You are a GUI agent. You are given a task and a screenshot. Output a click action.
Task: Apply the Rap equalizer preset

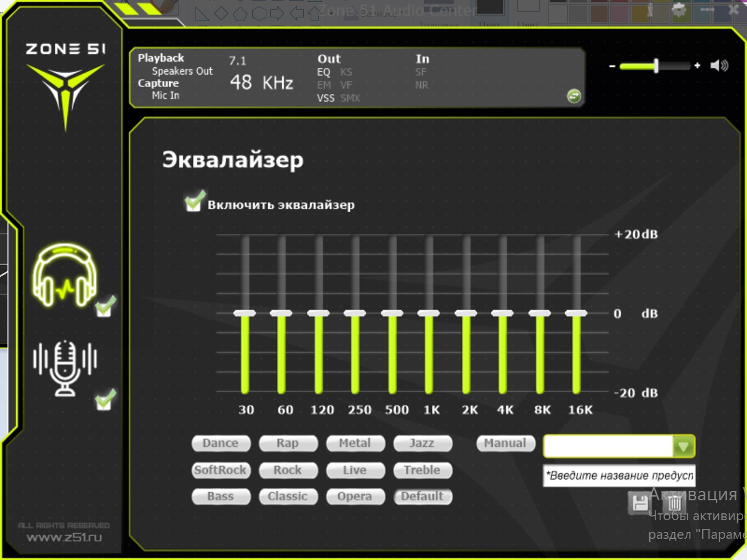click(288, 444)
